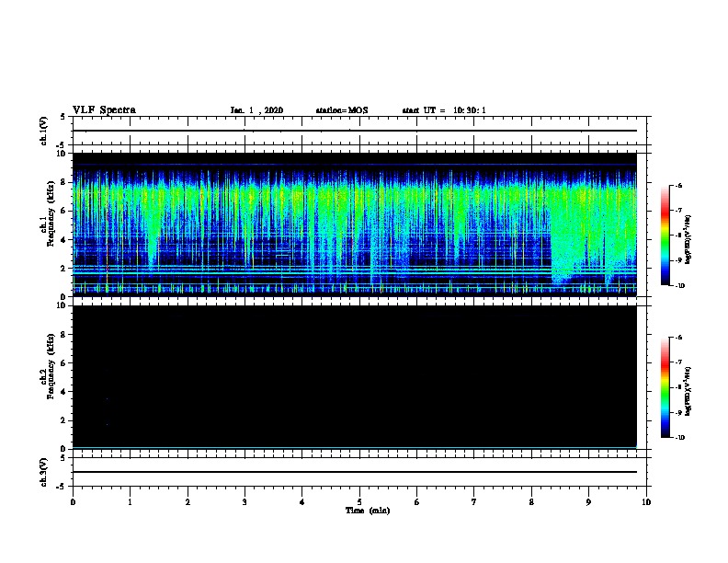
Task: Click the "4" kHz tick on ch.2 frequency axis
Action: 64,392
